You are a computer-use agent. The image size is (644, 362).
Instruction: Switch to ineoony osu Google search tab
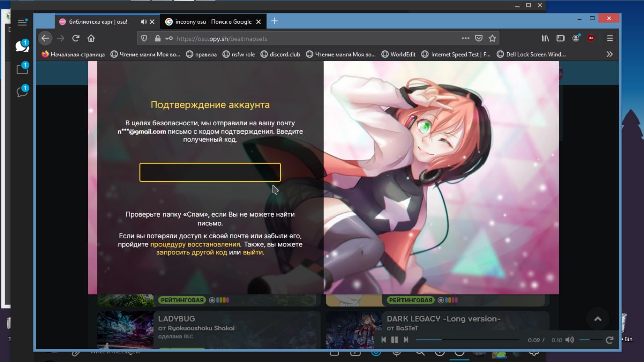[x=213, y=22]
